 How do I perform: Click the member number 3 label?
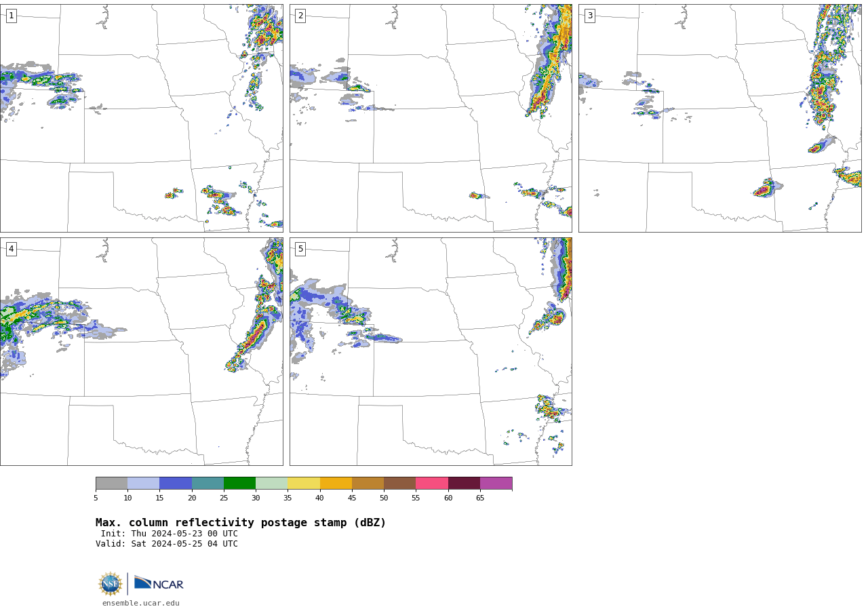(x=589, y=16)
